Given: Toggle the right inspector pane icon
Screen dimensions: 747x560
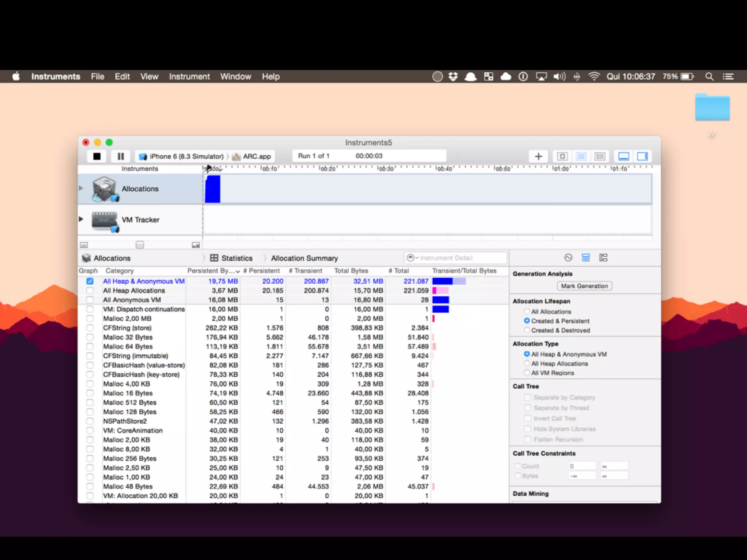Looking at the screenshot, I should [x=642, y=156].
